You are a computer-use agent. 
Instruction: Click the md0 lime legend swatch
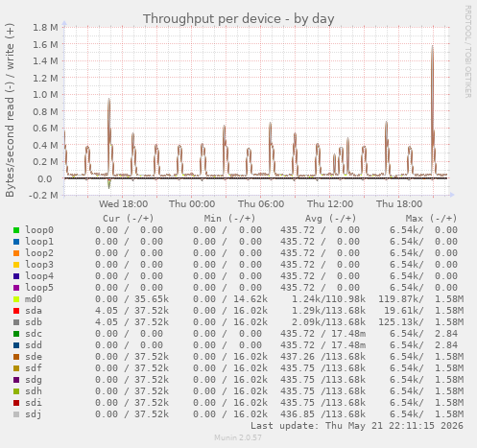[16, 299]
